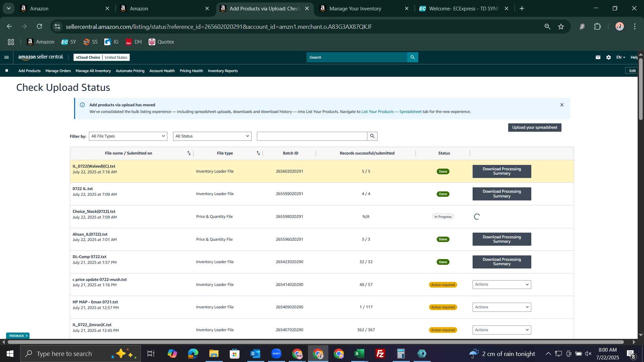Open Inventory Reports menu item
644x362 pixels.
pyautogui.click(x=223, y=71)
